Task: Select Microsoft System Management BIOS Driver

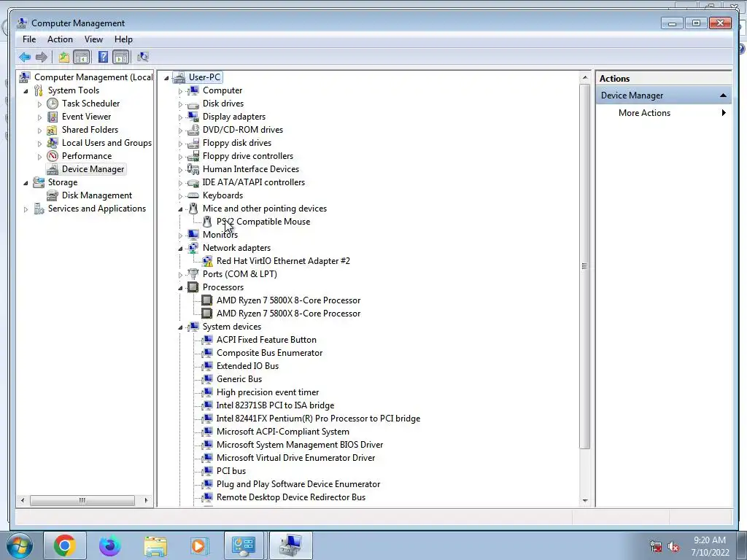Action: click(x=300, y=445)
